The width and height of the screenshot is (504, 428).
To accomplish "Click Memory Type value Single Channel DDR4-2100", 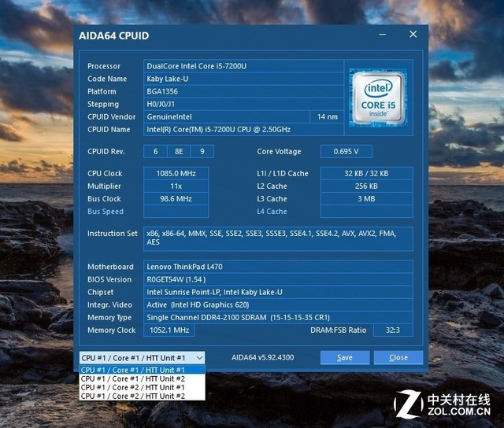I will [278, 318].
